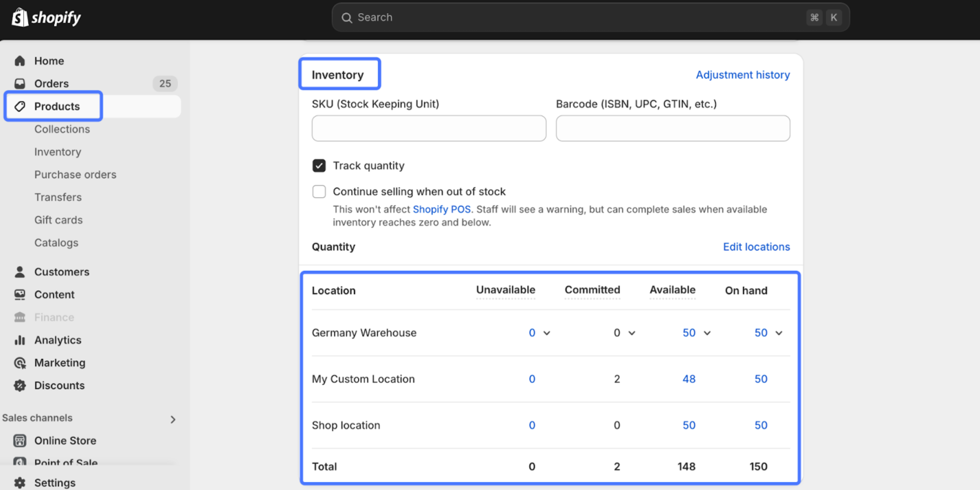Click the Products tag icon
This screenshot has height=490, width=980.
coord(20,106)
